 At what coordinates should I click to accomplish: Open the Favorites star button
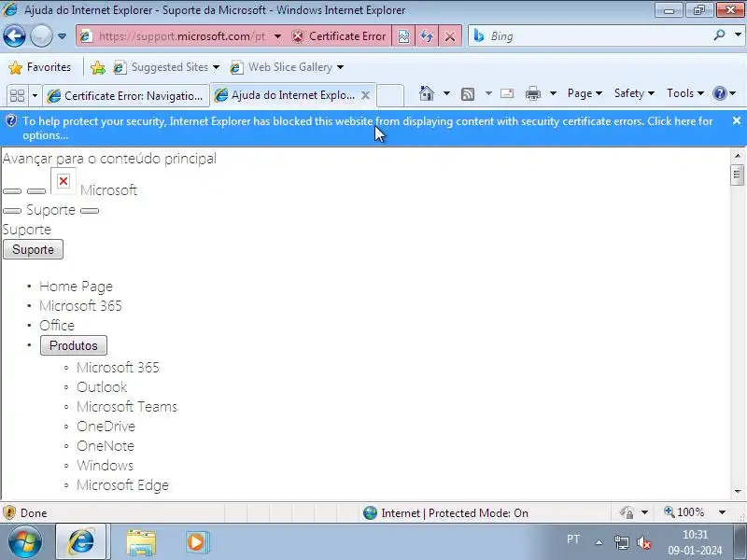[40, 67]
